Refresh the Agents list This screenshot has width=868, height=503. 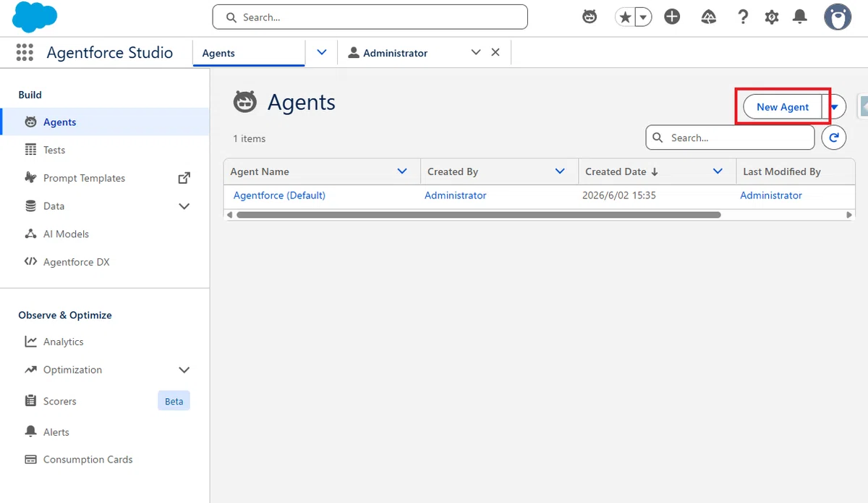tap(834, 138)
